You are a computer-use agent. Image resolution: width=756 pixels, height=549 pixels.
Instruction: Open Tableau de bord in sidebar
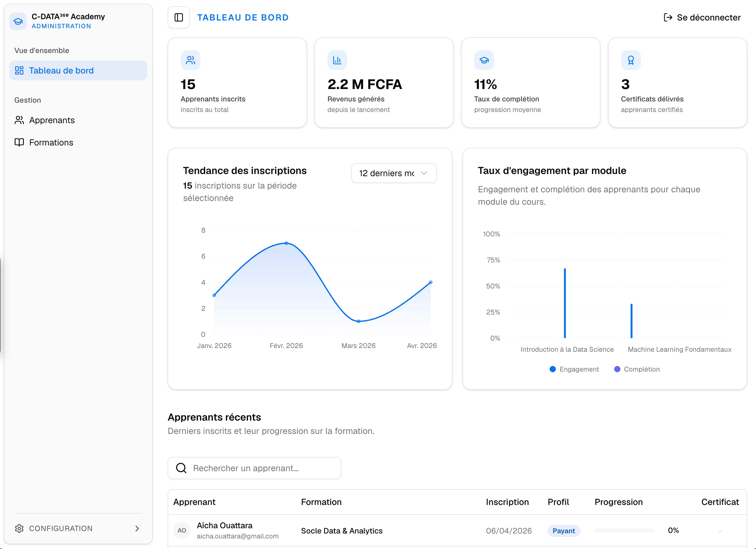pyautogui.click(x=78, y=70)
